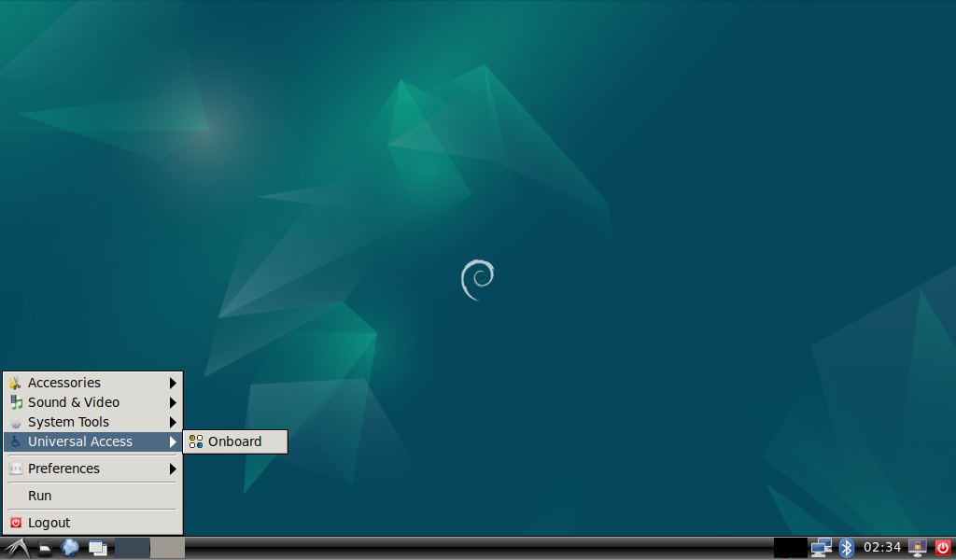Click the Accessories menu icon
This screenshot has width=956, height=560.
coord(16,383)
